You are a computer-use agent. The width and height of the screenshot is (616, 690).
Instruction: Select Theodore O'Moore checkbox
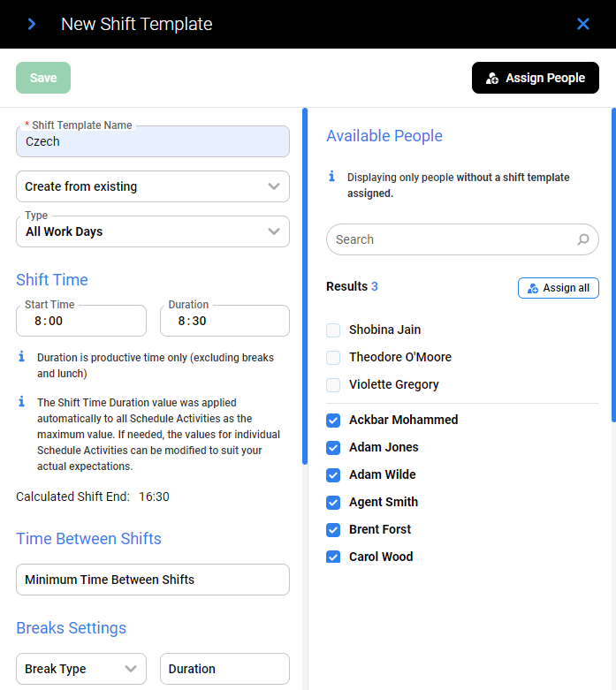(x=333, y=358)
